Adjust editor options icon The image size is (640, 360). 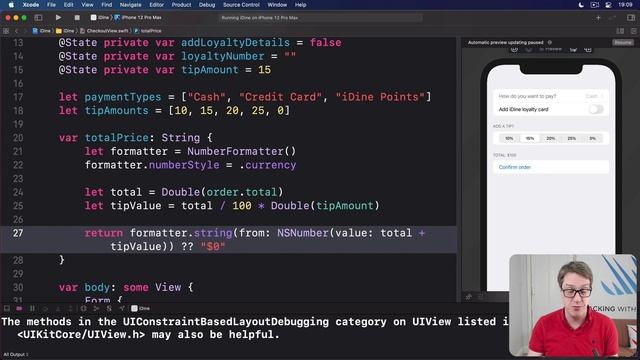(620, 31)
